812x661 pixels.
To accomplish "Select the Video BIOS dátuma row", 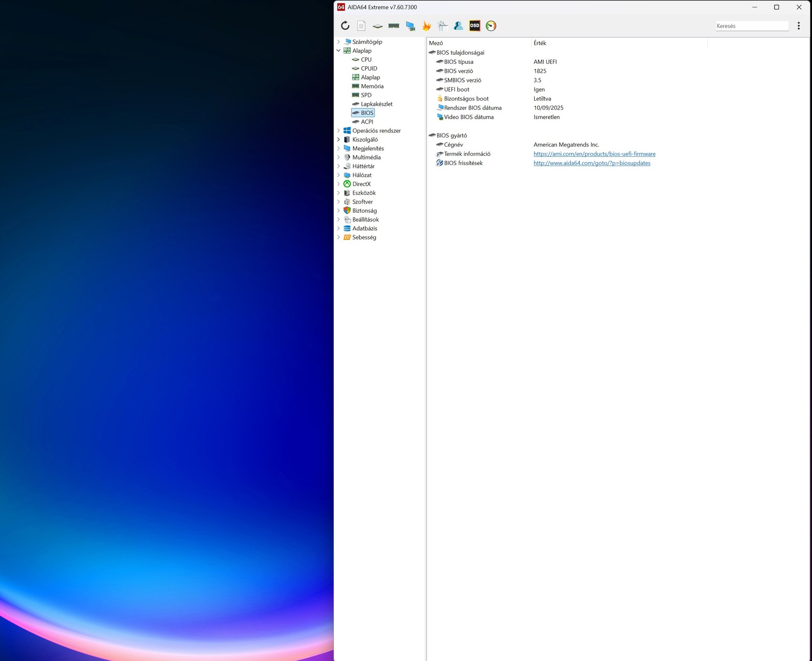I will coord(618,117).
